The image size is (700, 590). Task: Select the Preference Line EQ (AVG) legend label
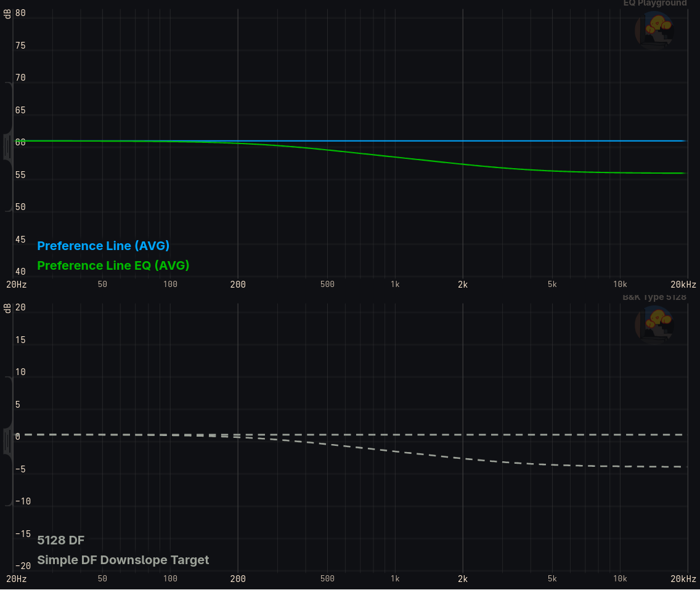(113, 265)
